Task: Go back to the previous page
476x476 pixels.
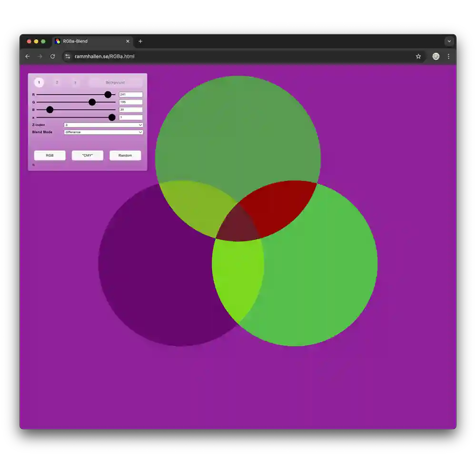Action: coord(28,57)
